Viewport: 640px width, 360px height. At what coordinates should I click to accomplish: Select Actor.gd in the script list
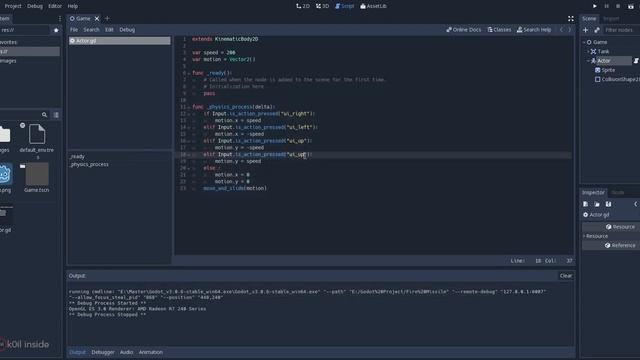pos(120,41)
